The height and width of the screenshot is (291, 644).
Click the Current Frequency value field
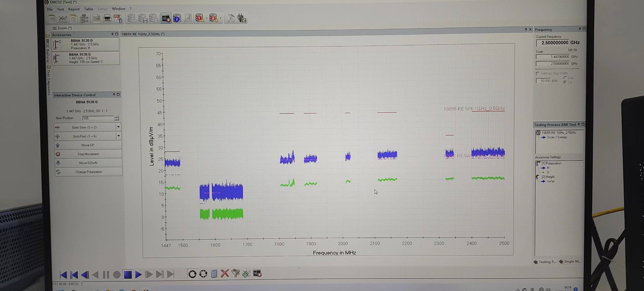click(553, 43)
